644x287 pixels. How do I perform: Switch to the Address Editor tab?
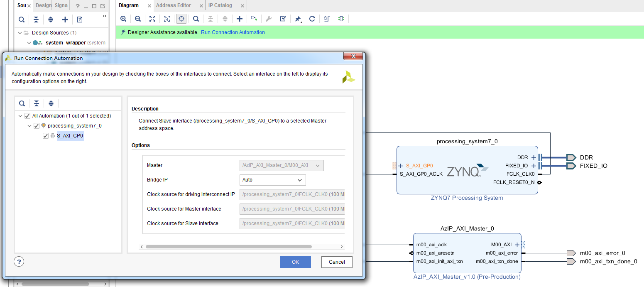pyautogui.click(x=174, y=5)
